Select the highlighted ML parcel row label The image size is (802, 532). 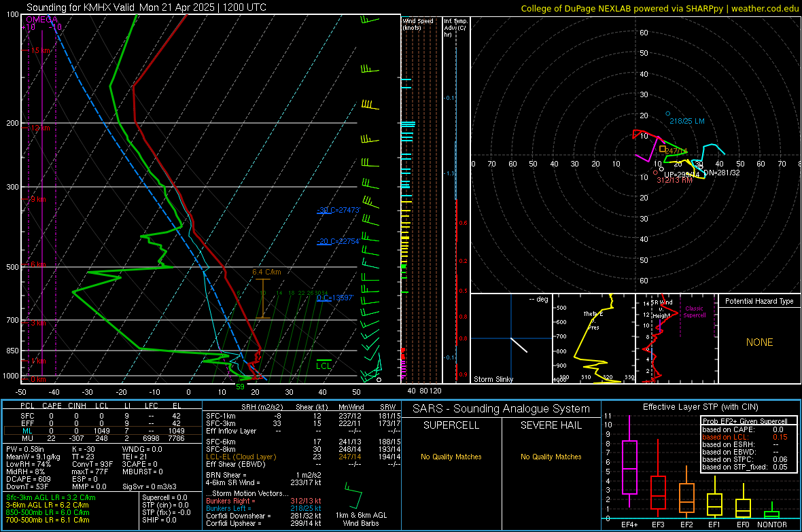tap(27, 431)
